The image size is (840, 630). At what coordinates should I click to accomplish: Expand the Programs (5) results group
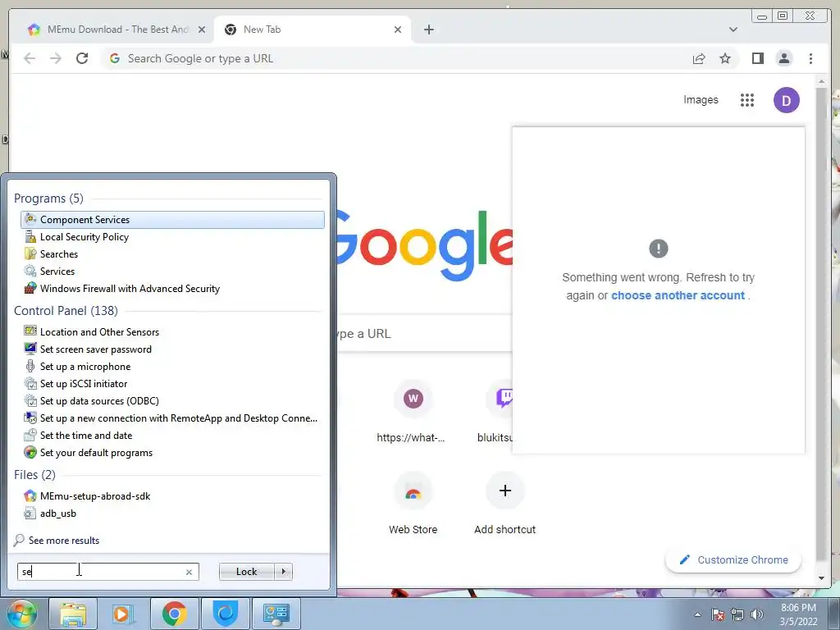(48, 199)
